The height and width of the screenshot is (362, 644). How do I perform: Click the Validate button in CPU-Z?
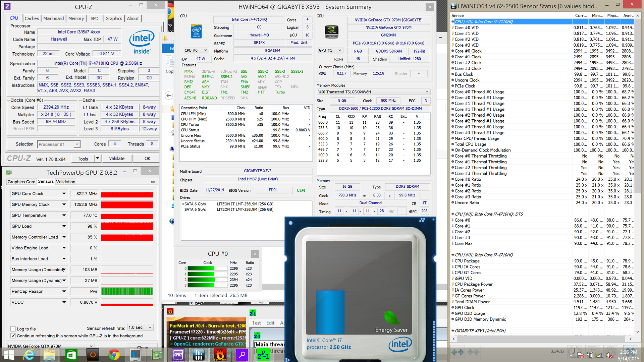point(117,159)
